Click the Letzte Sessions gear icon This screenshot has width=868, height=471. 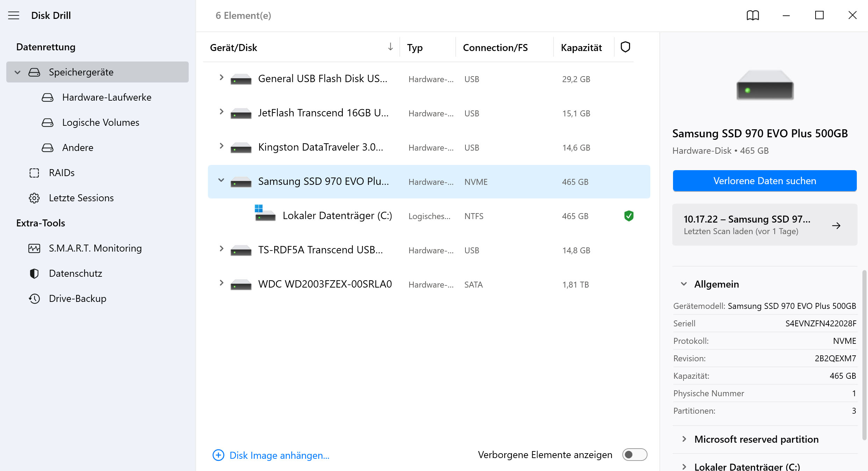[34, 198]
